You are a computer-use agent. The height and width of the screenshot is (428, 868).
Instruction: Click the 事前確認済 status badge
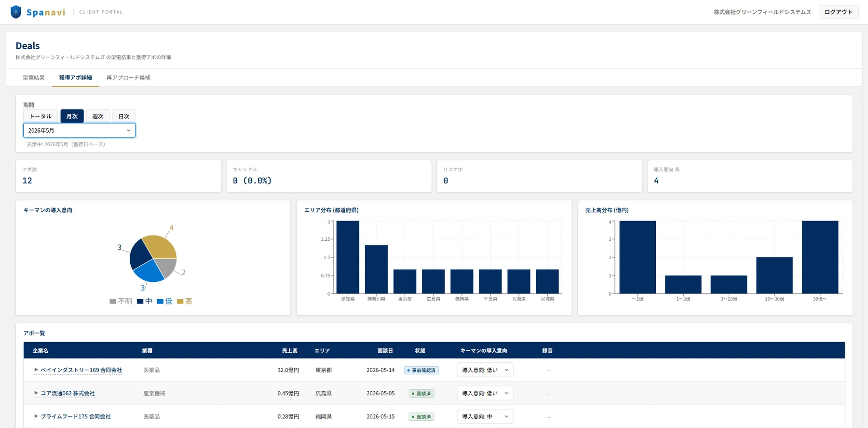[421, 370]
